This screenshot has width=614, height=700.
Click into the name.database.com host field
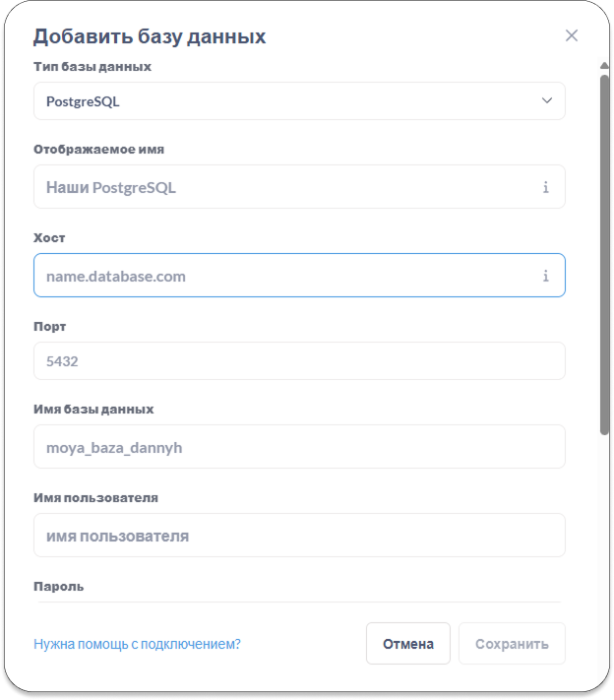tap(285, 276)
